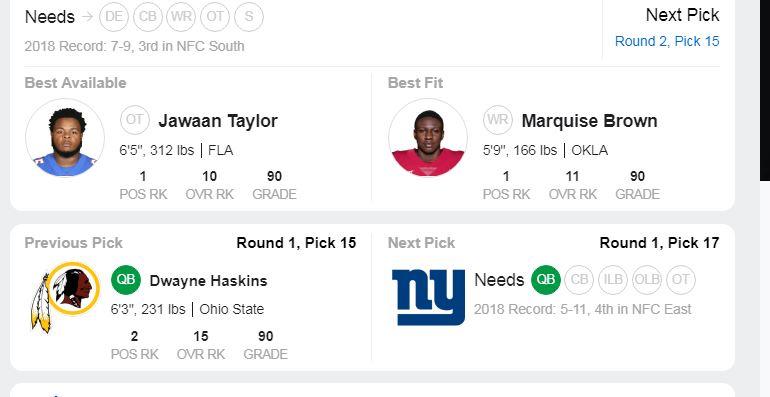Click the Best Available section heading
Screen dimensions: 770x397
point(75,83)
